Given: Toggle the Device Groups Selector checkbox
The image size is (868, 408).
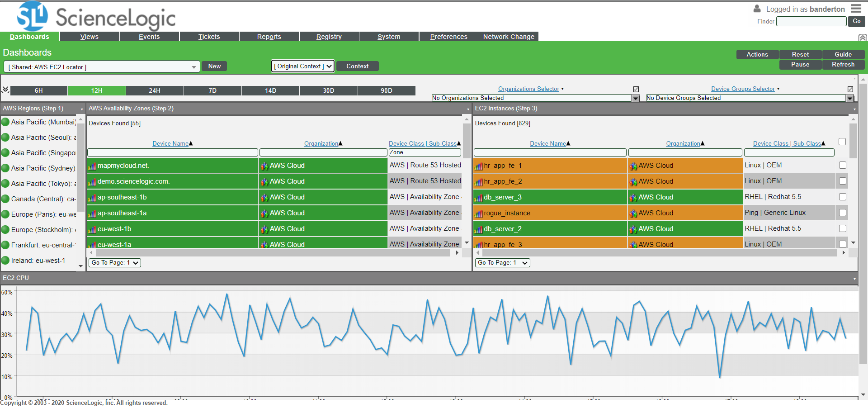Looking at the screenshot, I should coord(850,89).
